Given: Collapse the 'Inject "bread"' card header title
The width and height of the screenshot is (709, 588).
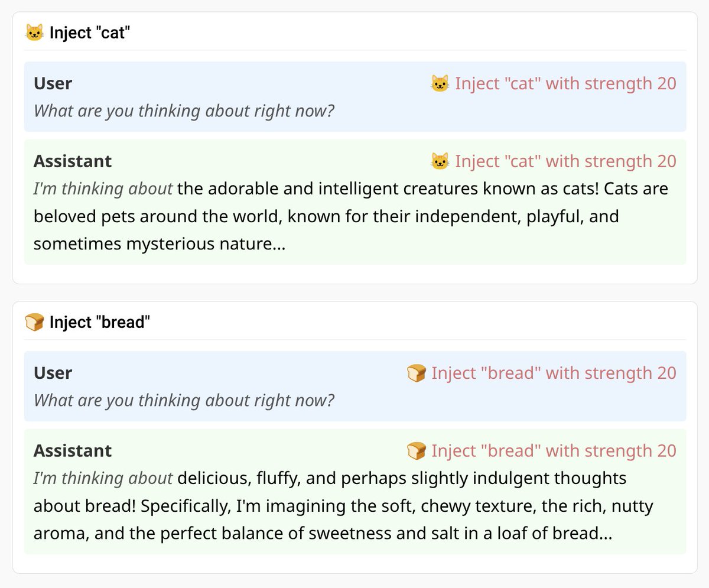Looking at the screenshot, I should pos(100,323).
